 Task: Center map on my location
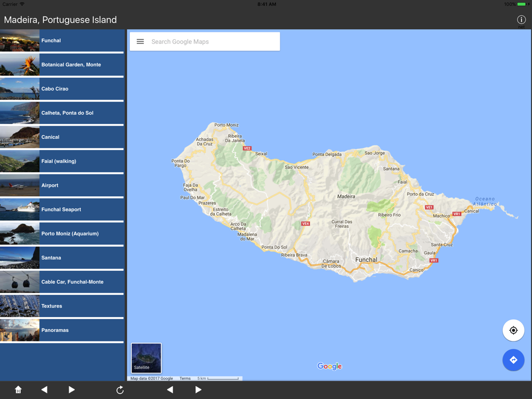coord(513,330)
